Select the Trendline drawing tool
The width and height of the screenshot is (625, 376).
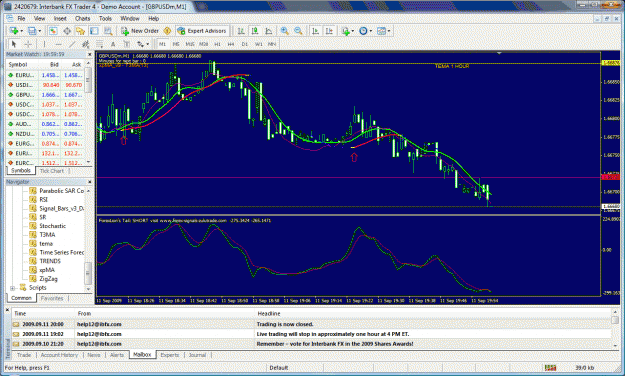pyautogui.click(x=72, y=44)
